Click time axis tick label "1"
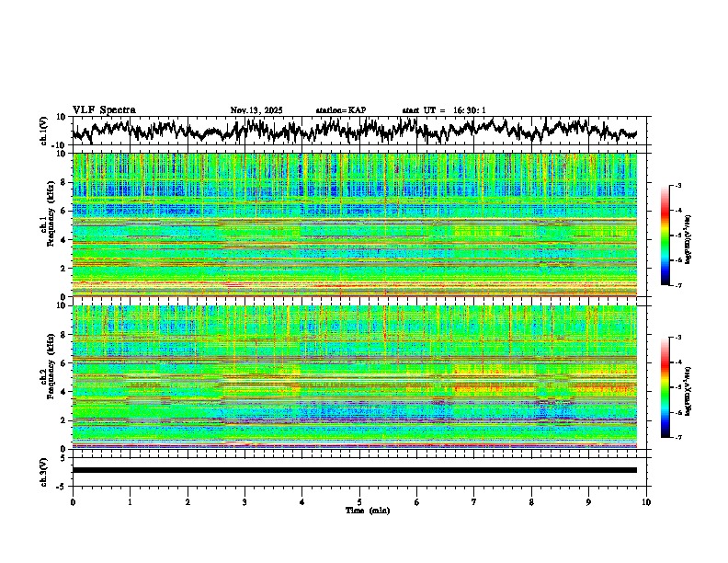This screenshot has width=728, height=563. click(130, 502)
